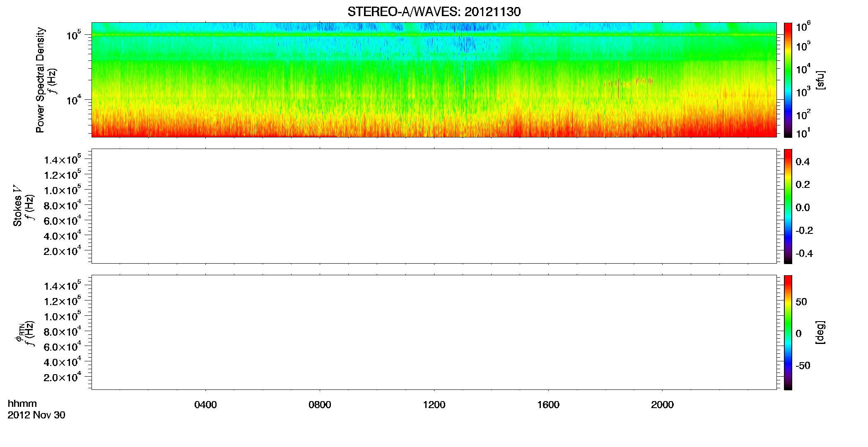Viewport: 868px width, 447px height.
Task: Click the STEREO-A/WAVES: 20121130 plot title
Action: (x=434, y=12)
